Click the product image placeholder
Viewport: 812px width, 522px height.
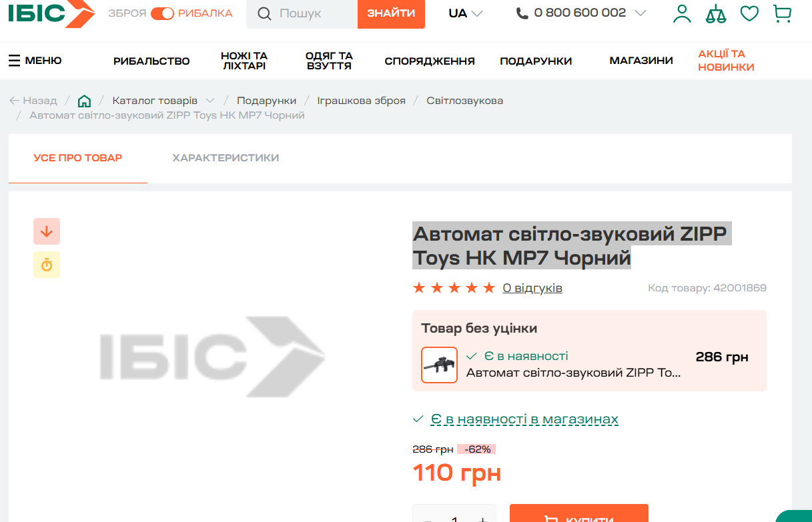click(x=212, y=357)
